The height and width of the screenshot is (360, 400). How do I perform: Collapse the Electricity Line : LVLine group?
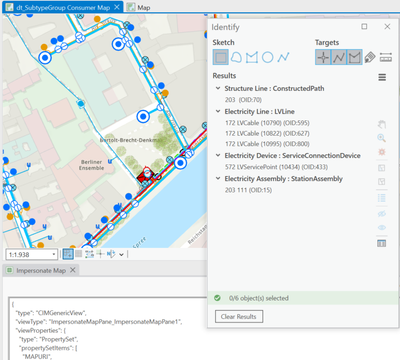pos(218,111)
